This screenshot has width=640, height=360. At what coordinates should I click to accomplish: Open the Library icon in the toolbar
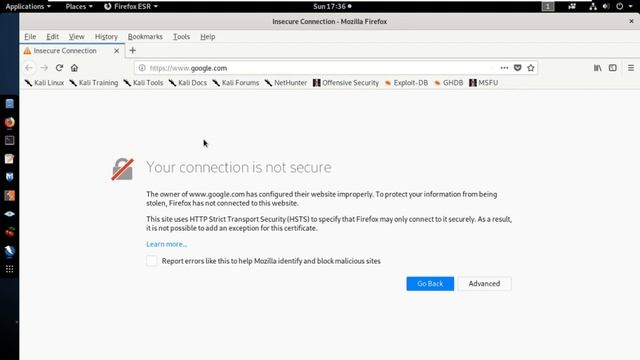598,68
